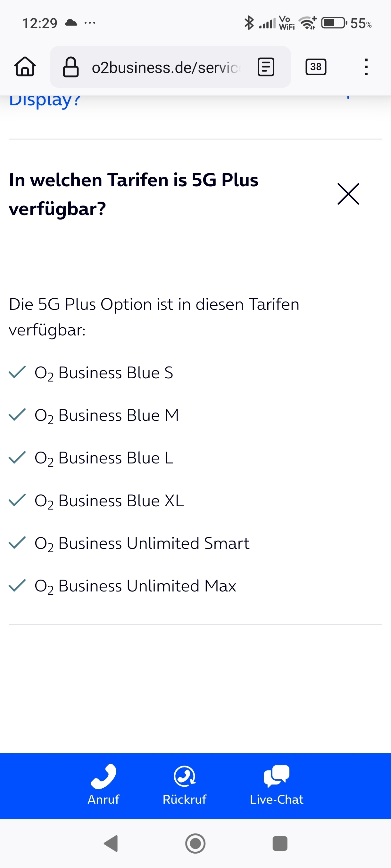Open the browser three-dot menu
This screenshot has height=868, width=391.
click(366, 67)
